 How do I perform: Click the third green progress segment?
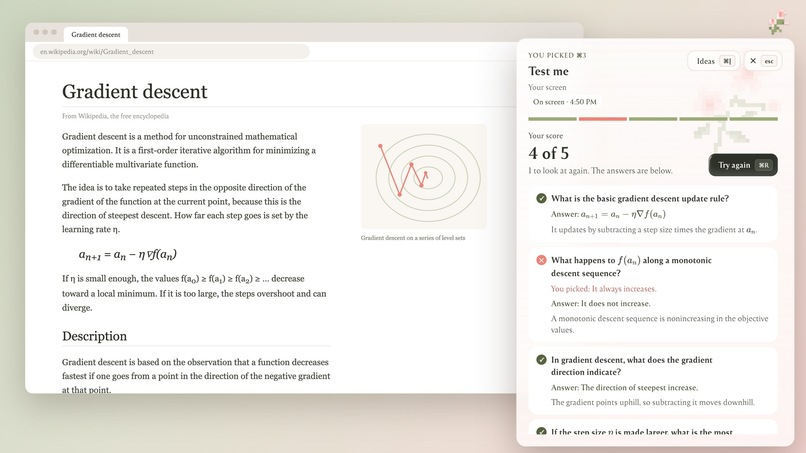point(653,119)
